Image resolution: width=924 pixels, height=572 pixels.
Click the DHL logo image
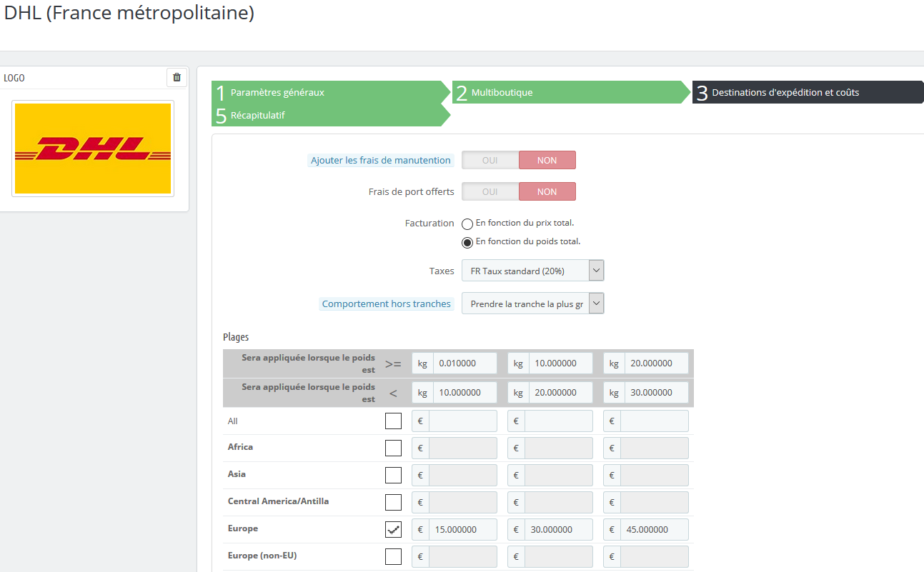point(93,149)
